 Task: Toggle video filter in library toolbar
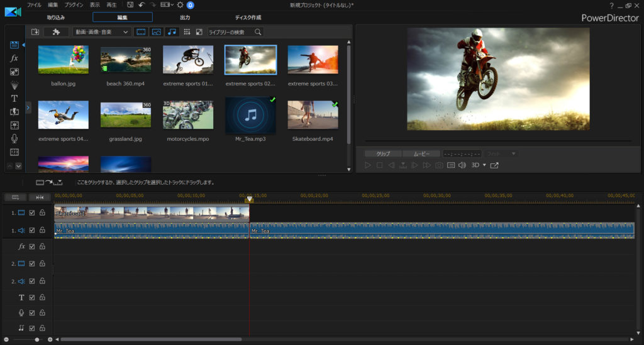click(141, 31)
